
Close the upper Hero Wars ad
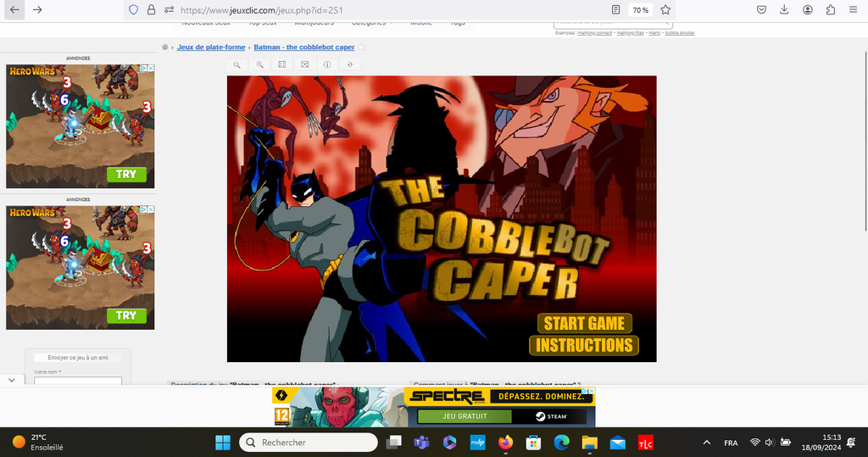151,68
